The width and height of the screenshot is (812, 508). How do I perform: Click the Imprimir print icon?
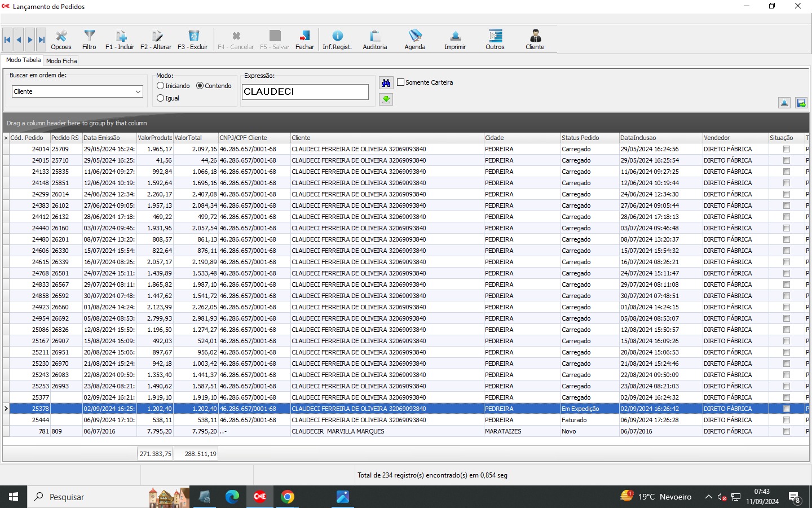click(x=454, y=40)
